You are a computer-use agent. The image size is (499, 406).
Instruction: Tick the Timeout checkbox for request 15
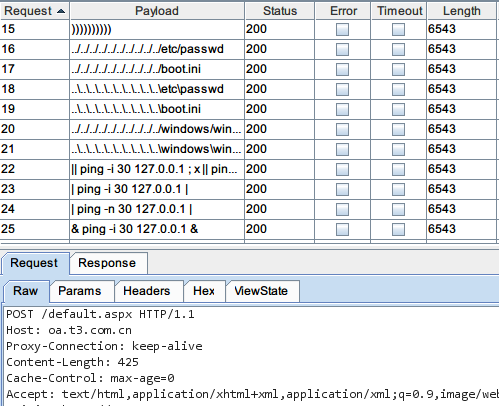point(398,29)
